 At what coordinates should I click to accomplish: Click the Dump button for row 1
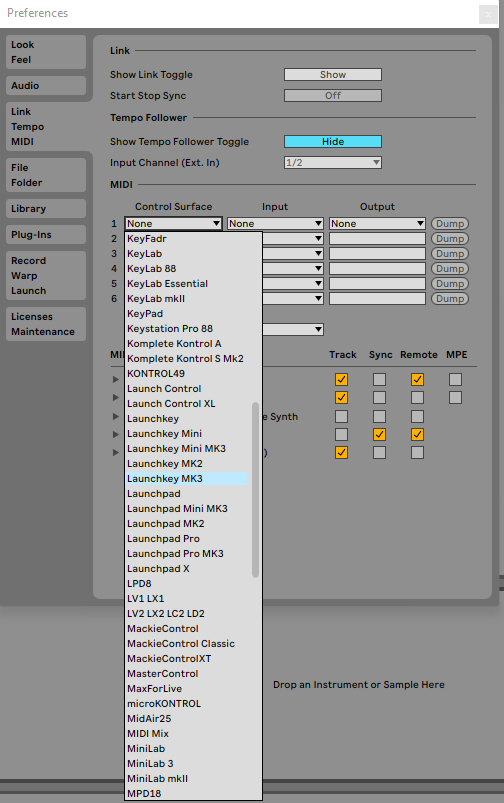tap(450, 224)
